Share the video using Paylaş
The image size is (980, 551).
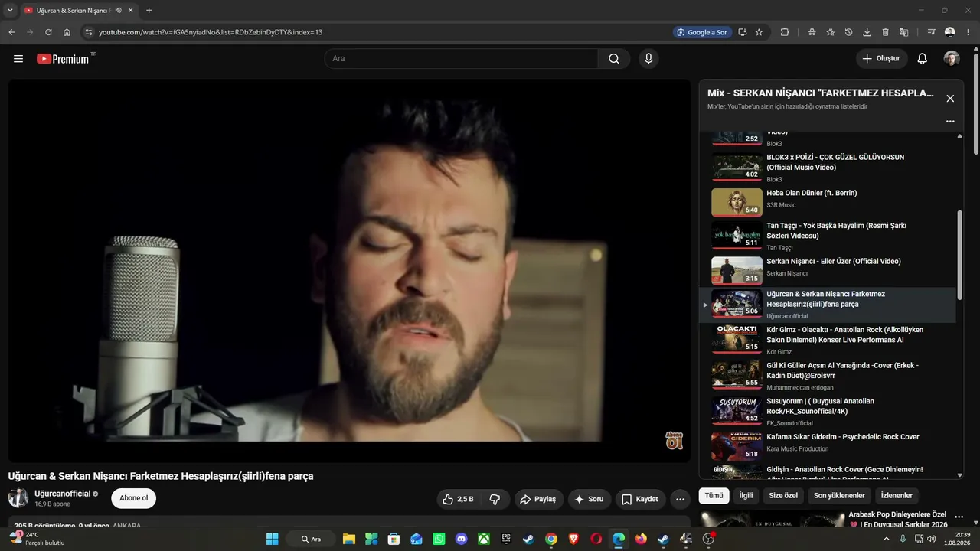coord(539,499)
